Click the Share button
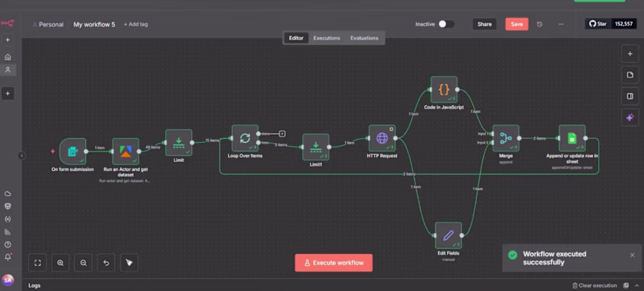Image resolution: width=644 pixels, height=291 pixels. point(485,24)
